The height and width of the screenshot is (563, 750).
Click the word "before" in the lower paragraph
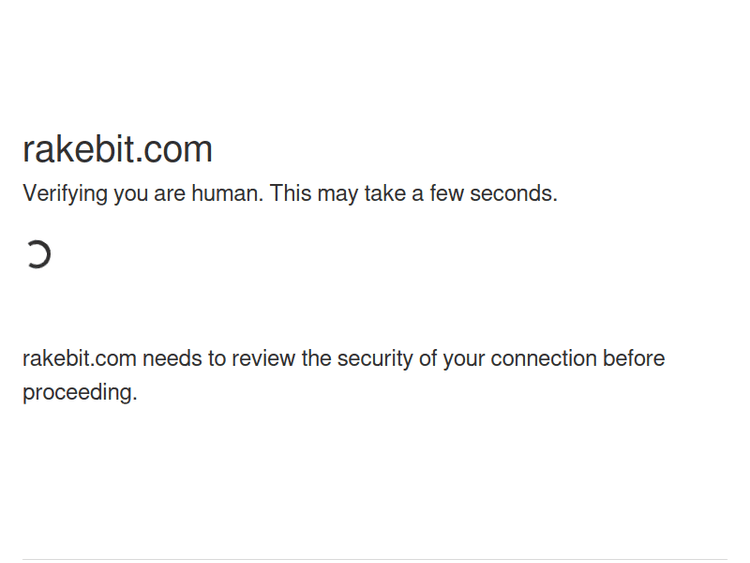(x=633, y=359)
